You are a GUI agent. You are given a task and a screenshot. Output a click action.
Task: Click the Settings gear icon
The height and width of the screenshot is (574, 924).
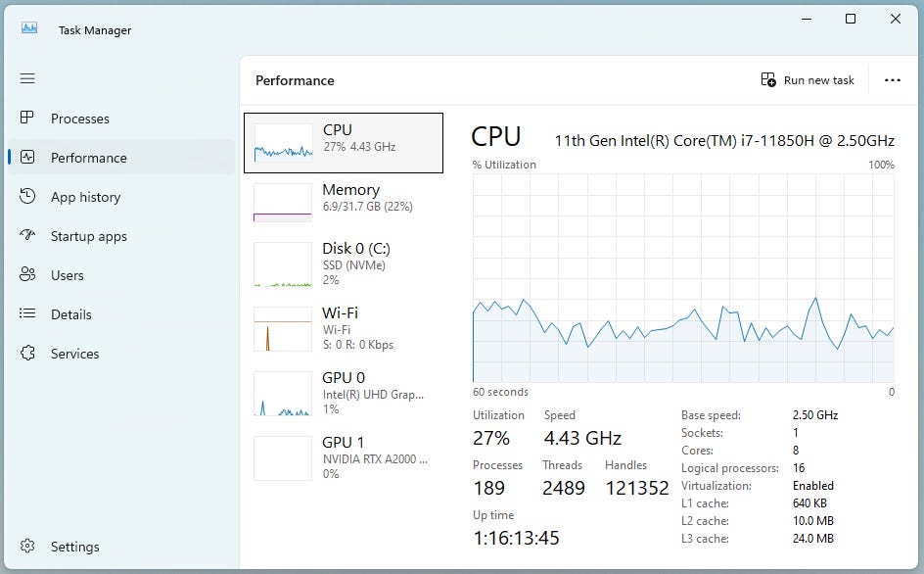tap(27, 546)
